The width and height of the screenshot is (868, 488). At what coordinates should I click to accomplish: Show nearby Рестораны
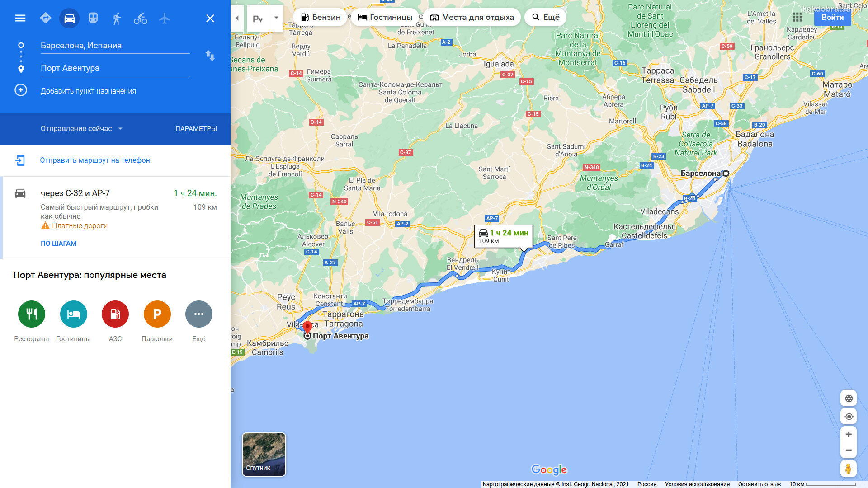[32, 314]
